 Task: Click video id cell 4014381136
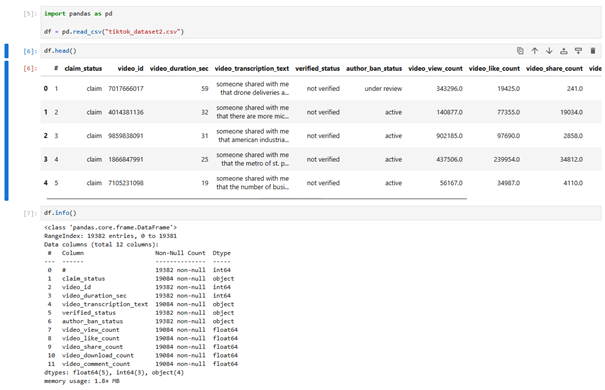(x=126, y=112)
